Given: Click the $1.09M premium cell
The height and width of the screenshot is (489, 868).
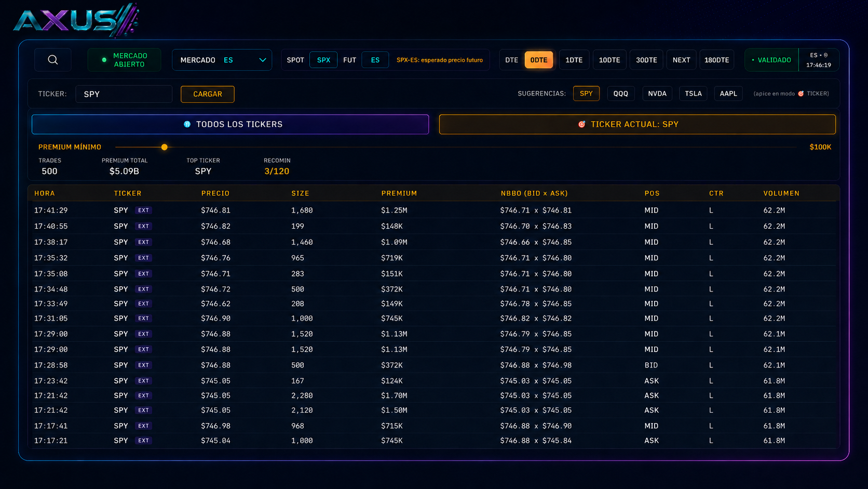Looking at the screenshot, I should (x=394, y=242).
